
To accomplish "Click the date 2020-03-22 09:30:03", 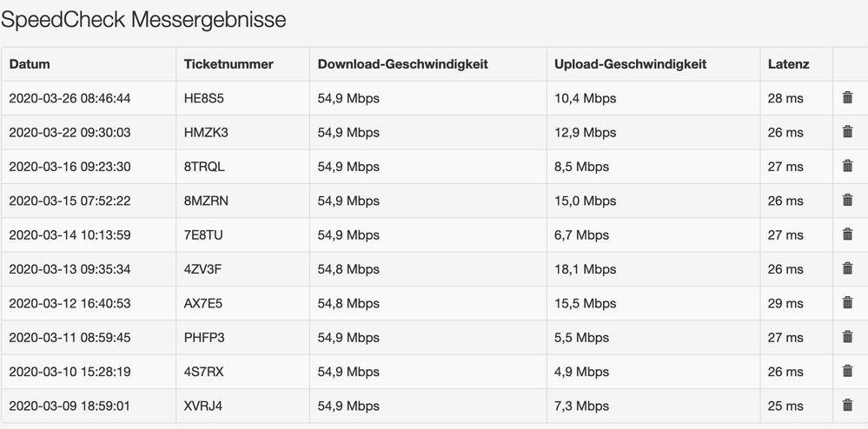I will (70, 132).
